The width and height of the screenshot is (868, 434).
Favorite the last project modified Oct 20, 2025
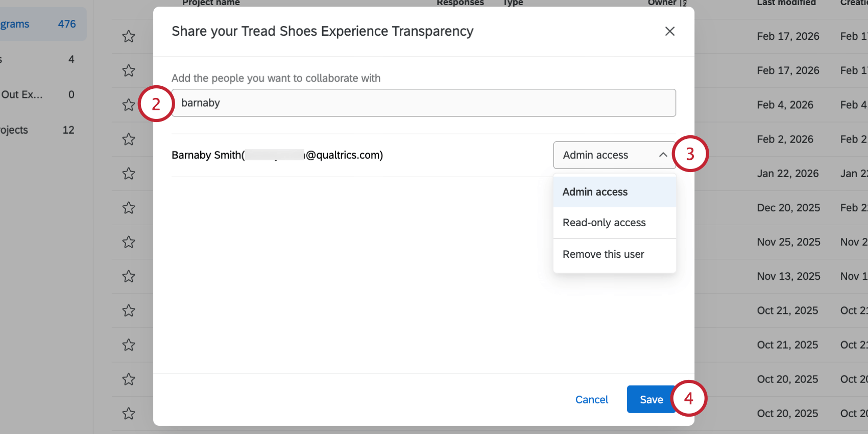point(129,413)
